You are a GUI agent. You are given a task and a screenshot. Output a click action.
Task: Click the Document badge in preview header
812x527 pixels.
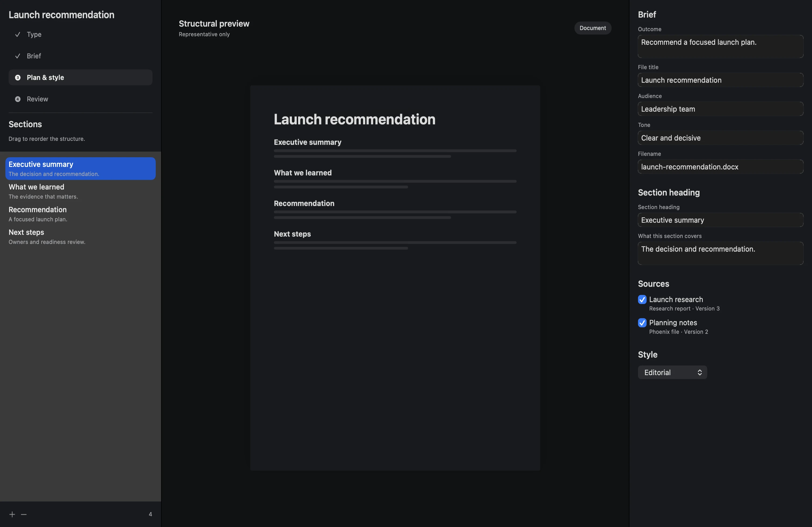point(593,28)
